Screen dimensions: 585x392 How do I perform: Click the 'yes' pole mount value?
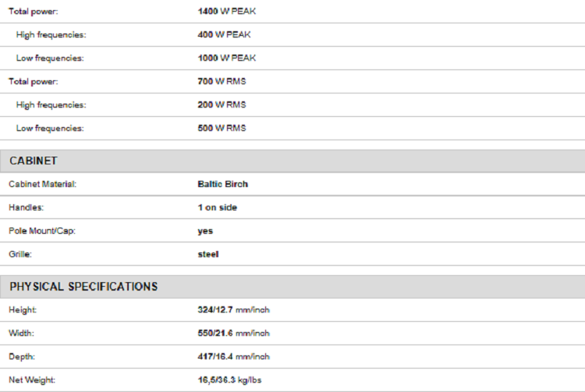click(205, 231)
